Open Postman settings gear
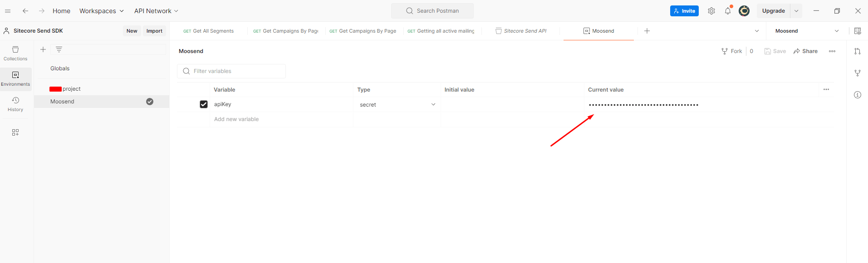 pyautogui.click(x=711, y=11)
